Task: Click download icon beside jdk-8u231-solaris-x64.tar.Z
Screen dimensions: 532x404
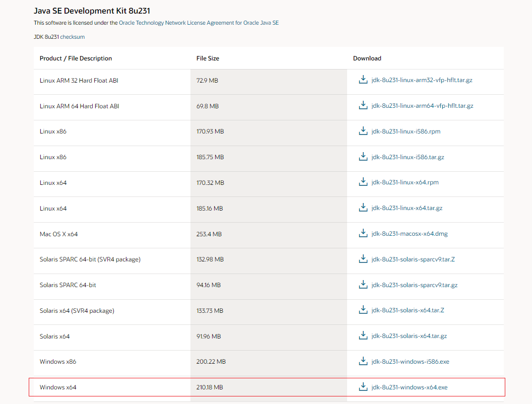Action: [363, 310]
